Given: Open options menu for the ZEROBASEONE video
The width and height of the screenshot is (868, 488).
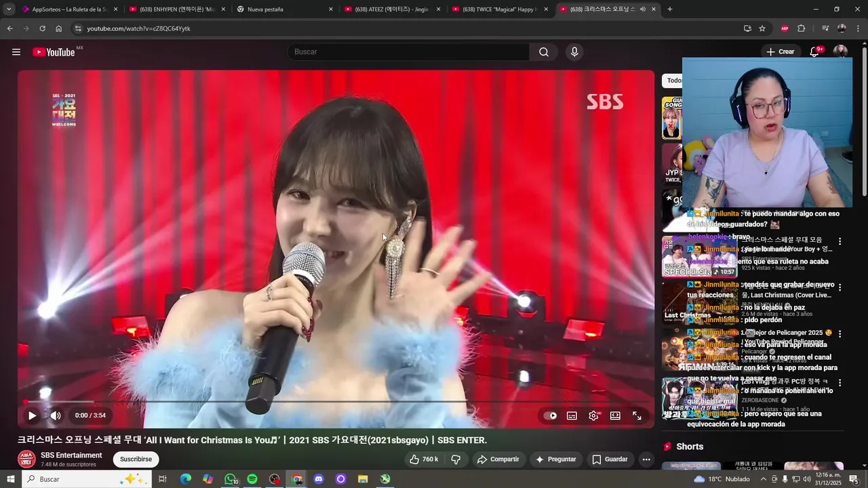Looking at the screenshot, I should click(840, 382).
